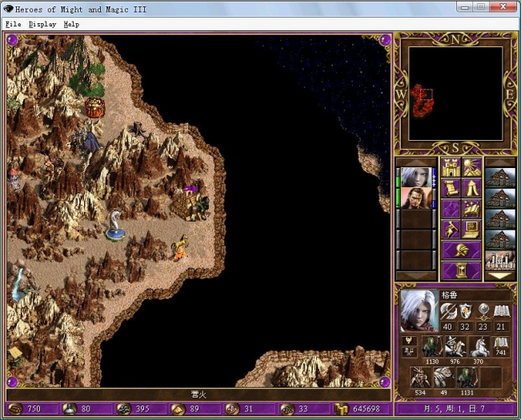Click the defense skill shield icon

(466, 311)
